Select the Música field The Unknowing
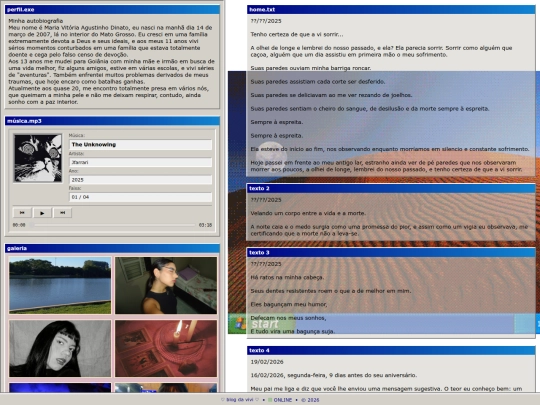 pyautogui.click(x=141, y=145)
